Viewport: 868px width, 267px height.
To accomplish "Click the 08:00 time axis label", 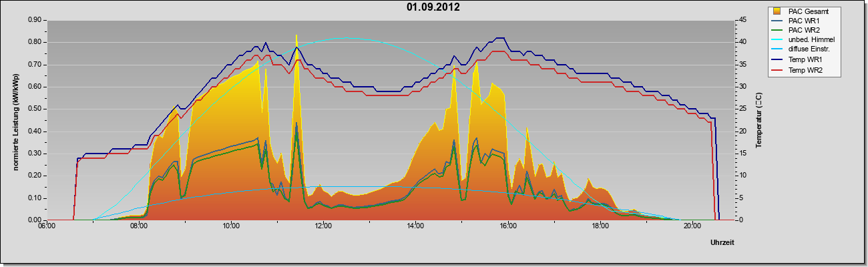I will pyautogui.click(x=139, y=226).
